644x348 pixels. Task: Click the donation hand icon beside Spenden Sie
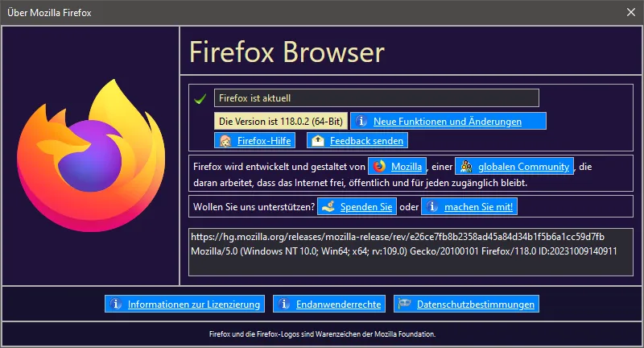pyautogui.click(x=328, y=207)
